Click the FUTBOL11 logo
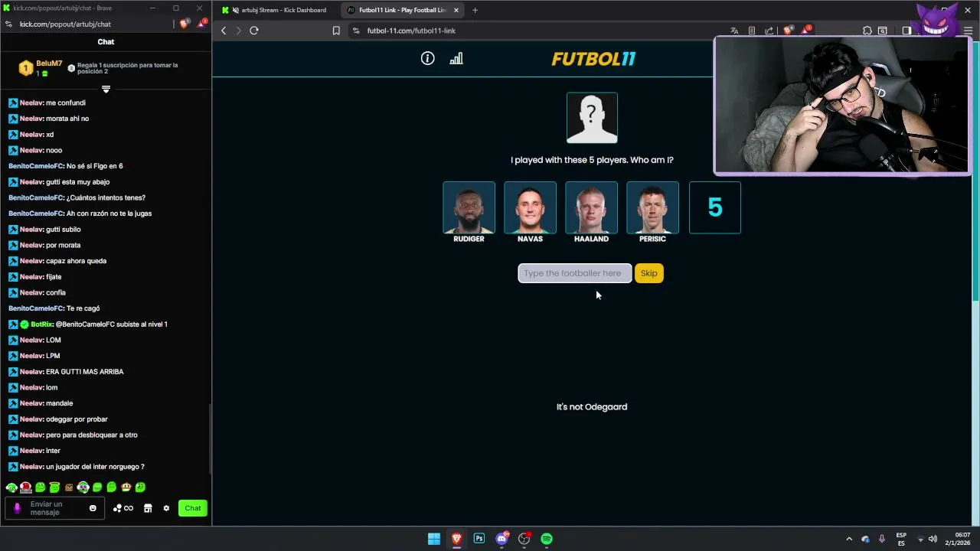The height and width of the screenshot is (551, 980). (593, 59)
